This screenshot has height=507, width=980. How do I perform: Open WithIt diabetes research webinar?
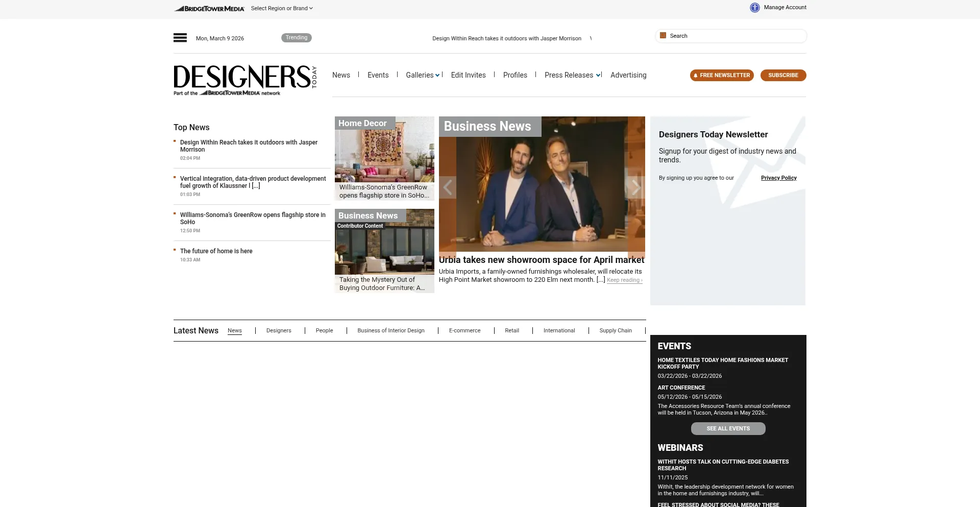[x=723, y=465]
